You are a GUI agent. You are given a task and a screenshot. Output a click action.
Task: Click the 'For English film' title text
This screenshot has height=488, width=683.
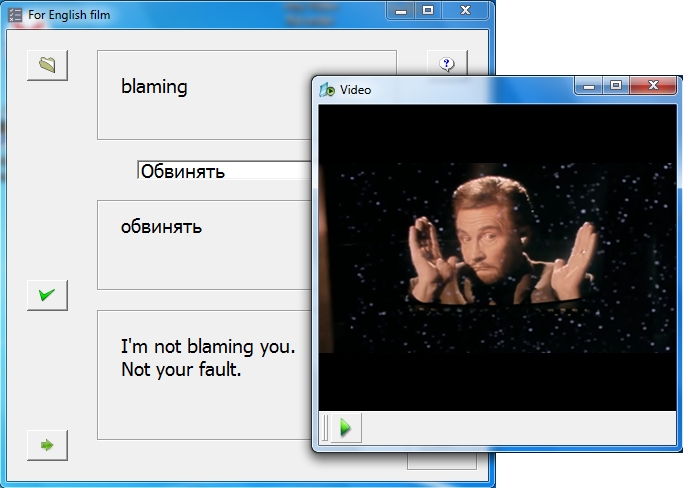(x=69, y=15)
